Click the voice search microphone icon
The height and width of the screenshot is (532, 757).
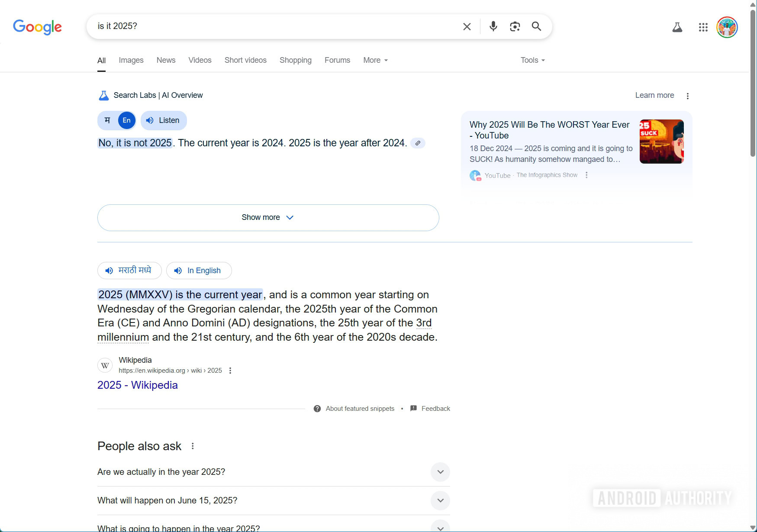(x=493, y=26)
